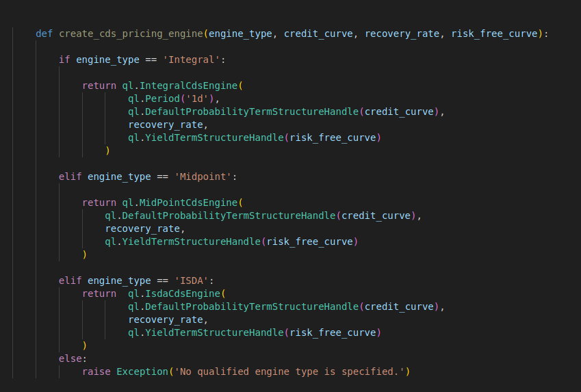The height and width of the screenshot is (392, 581).
Task: Click the engine_type parameter in the function signature
Action: point(240,34)
